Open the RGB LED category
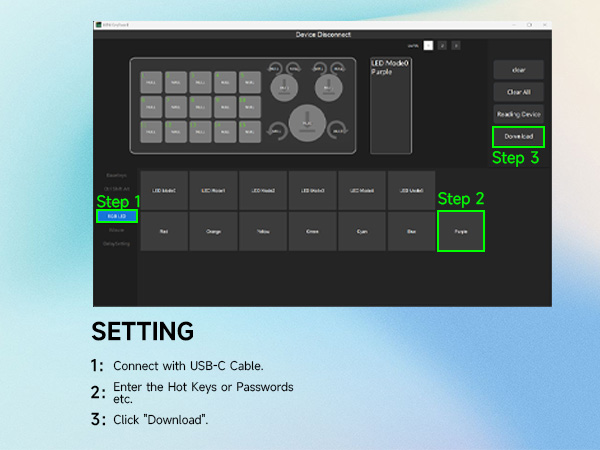This screenshot has width=600, height=450. pyautogui.click(x=117, y=216)
